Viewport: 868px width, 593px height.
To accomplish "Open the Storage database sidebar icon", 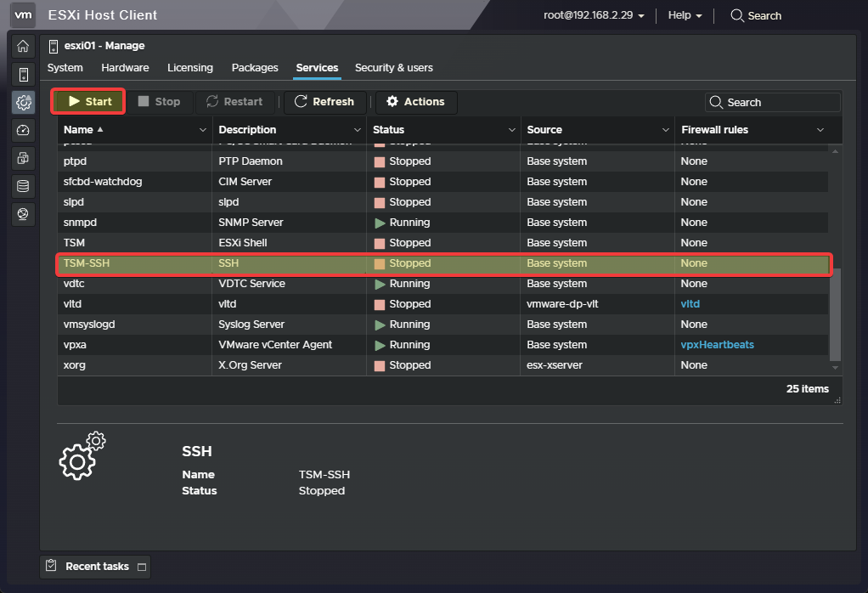I will click(x=23, y=186).
